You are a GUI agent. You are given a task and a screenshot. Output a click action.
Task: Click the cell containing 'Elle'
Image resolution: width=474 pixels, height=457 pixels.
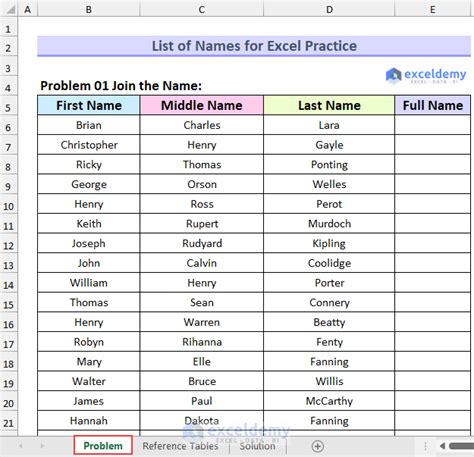tap(202, 361)
